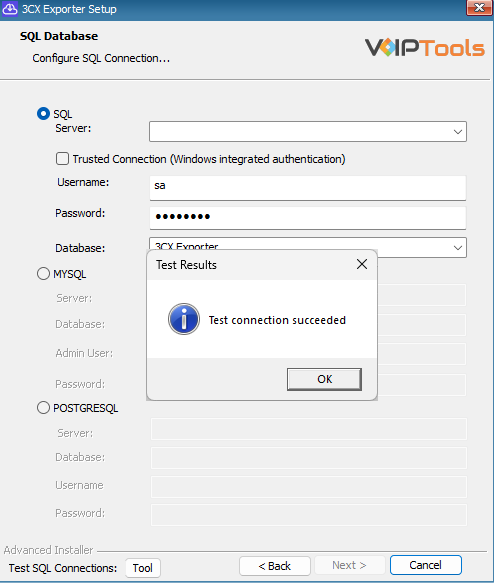Click the SQL Password field
This screenshot has height=583, width=494.
tap(308, 218)
